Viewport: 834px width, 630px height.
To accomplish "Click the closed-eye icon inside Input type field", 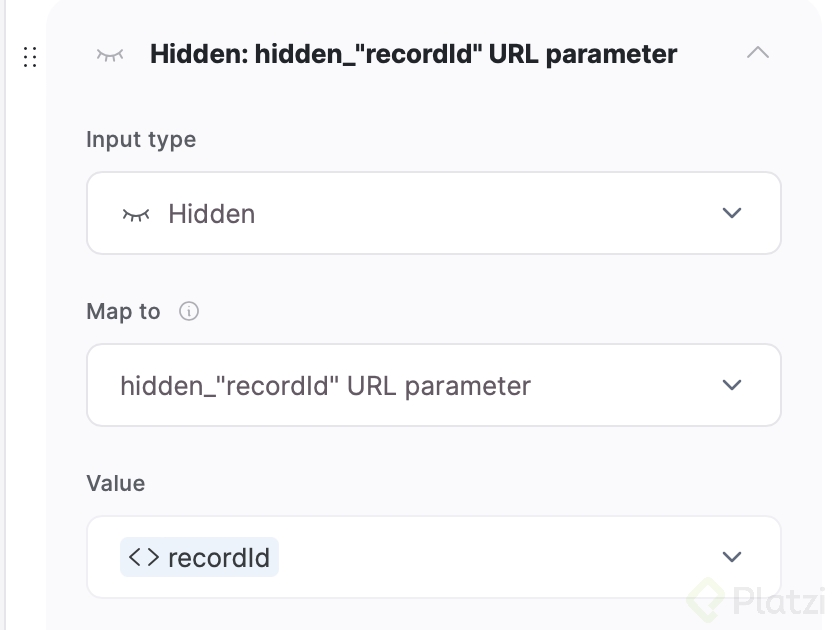I will coord(135,214).
